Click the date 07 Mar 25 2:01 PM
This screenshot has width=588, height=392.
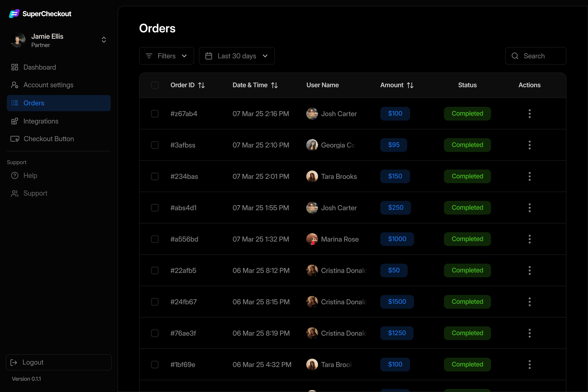[x=261, y=177]
